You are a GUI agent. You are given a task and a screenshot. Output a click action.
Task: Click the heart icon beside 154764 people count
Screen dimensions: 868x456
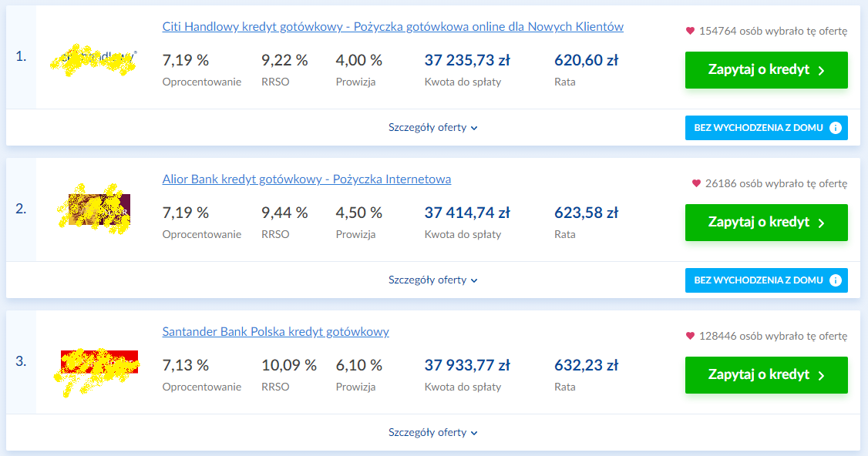point(690,32)
